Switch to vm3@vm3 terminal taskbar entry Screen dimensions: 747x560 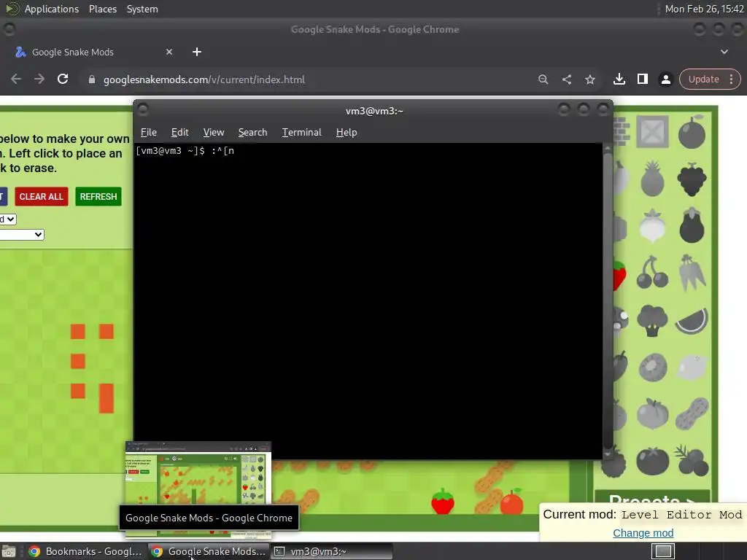[332, 551]
